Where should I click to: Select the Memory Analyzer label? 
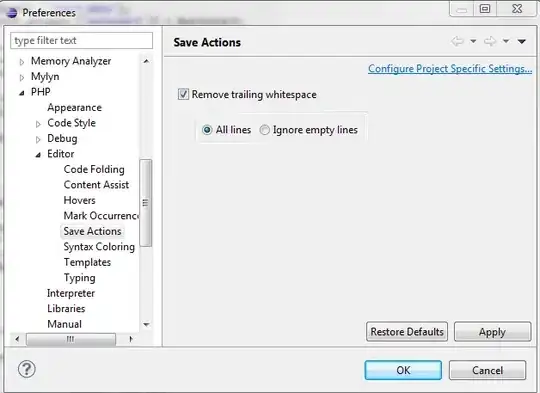pos(71,61)
